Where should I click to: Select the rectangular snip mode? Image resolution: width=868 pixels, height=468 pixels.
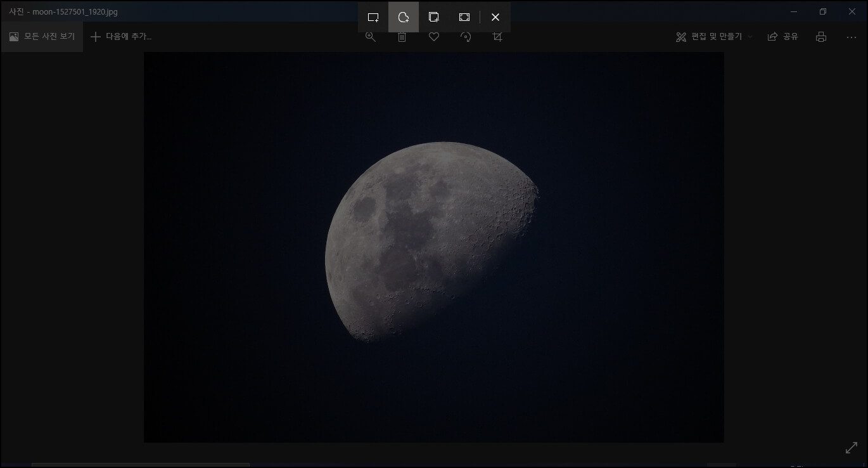(373, 17)
